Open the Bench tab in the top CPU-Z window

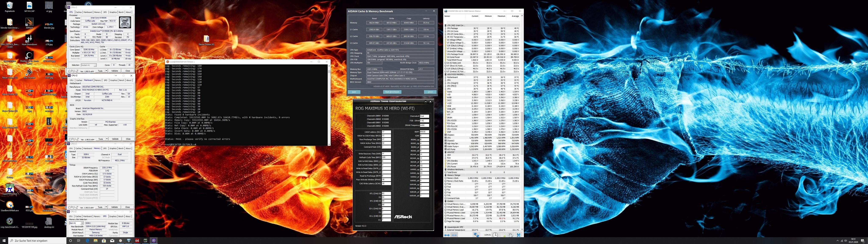[121, 12]
